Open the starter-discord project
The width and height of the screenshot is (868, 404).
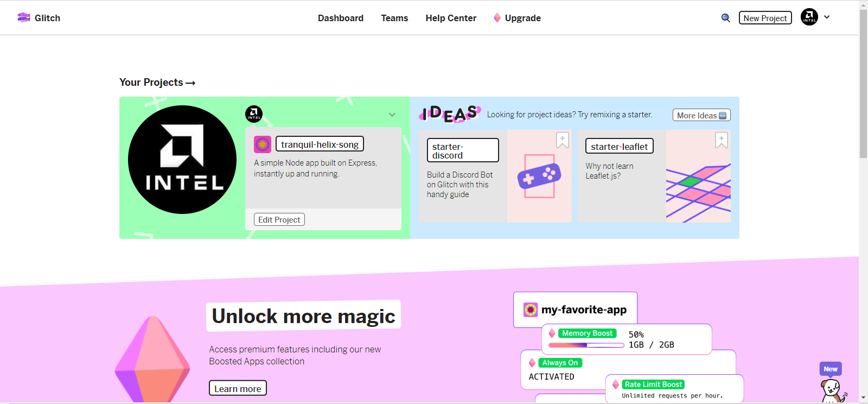tap(463, 150)
